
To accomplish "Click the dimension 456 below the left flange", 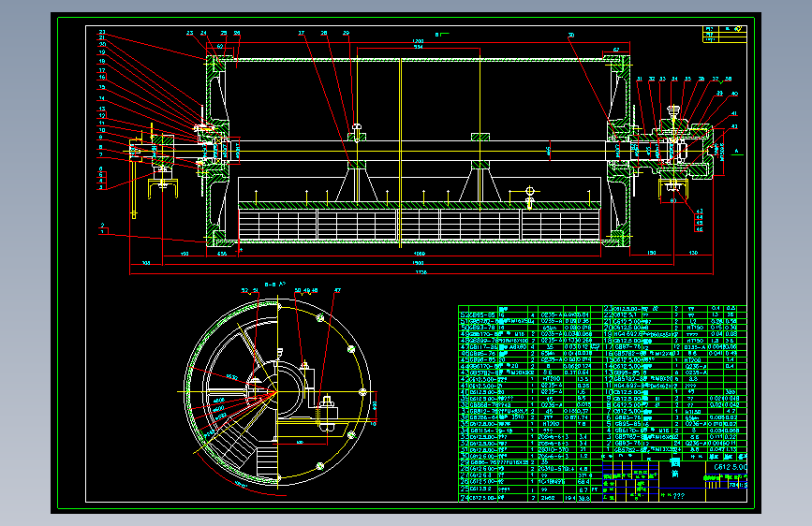I will [222, 254].
